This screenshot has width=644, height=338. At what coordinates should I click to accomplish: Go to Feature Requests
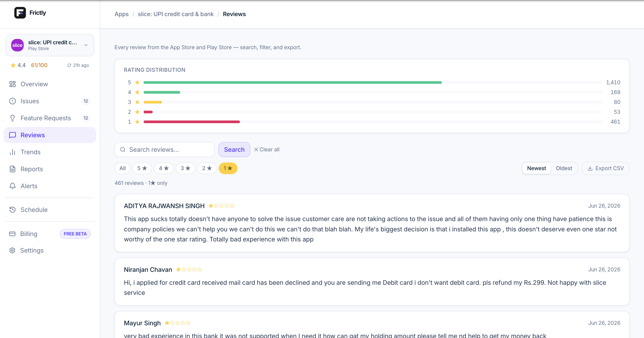pyautogui.click(x=50, y=118)
